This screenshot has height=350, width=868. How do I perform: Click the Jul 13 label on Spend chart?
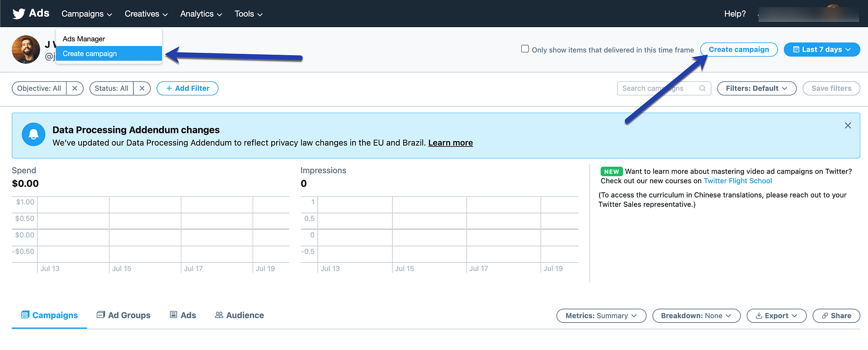pyautogui.click(x=50, y=269)
